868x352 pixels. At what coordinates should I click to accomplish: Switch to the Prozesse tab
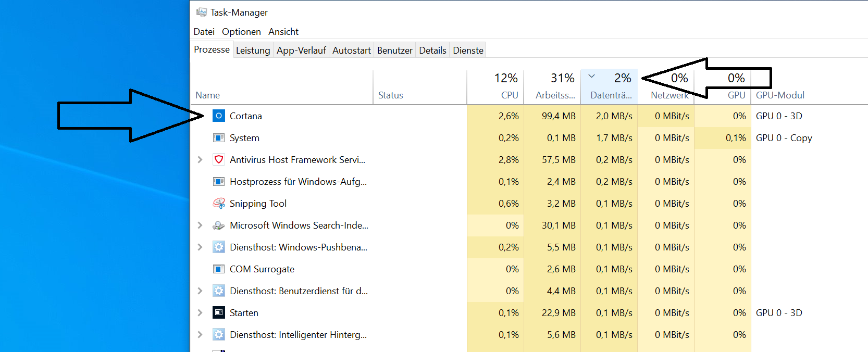pyautogui.click(x=212, y=49)
